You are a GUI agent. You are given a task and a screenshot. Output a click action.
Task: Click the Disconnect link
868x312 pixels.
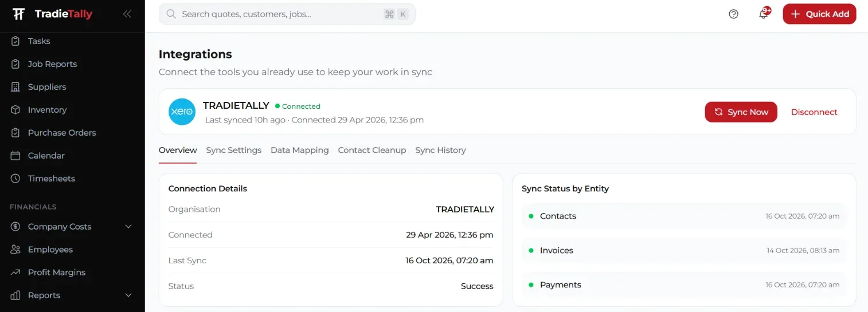coord(814,112)
